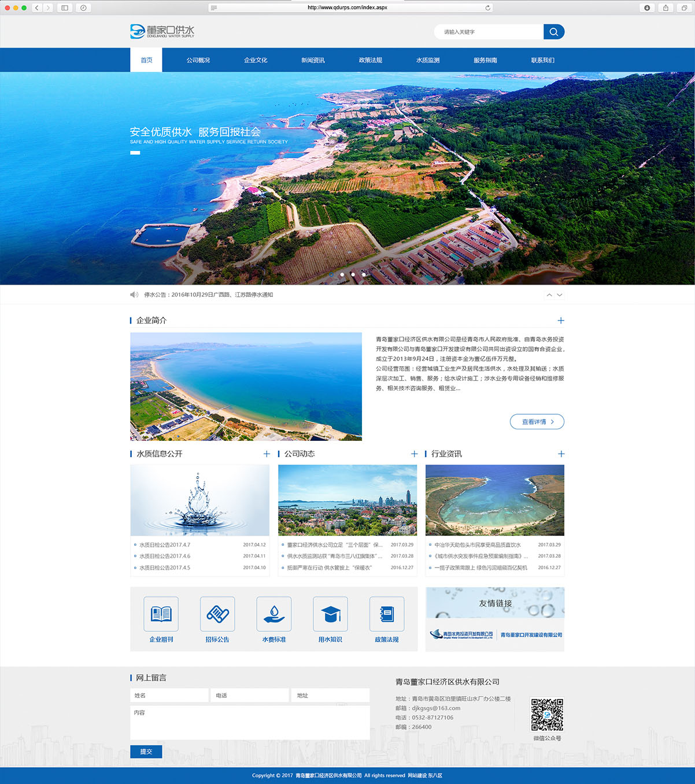Viewport: 695px width, 784px height.
Task: Open the 用水知识 graduation cap icon
Action: pos(330,614)
